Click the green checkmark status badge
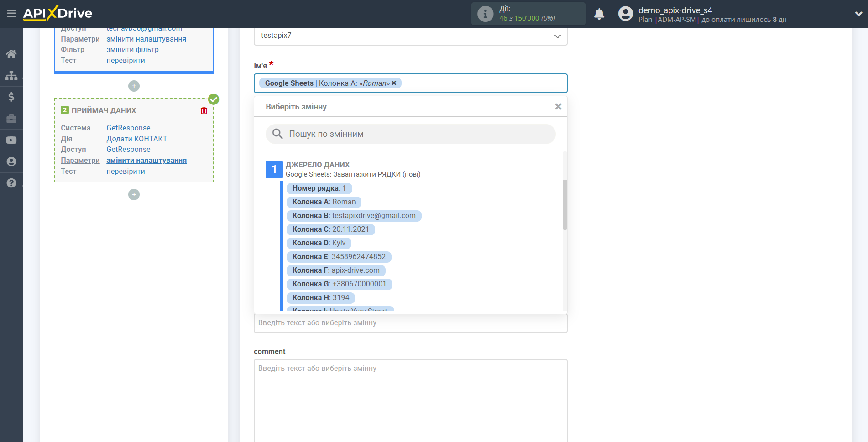The image size is (868, 442). (214, 99)
